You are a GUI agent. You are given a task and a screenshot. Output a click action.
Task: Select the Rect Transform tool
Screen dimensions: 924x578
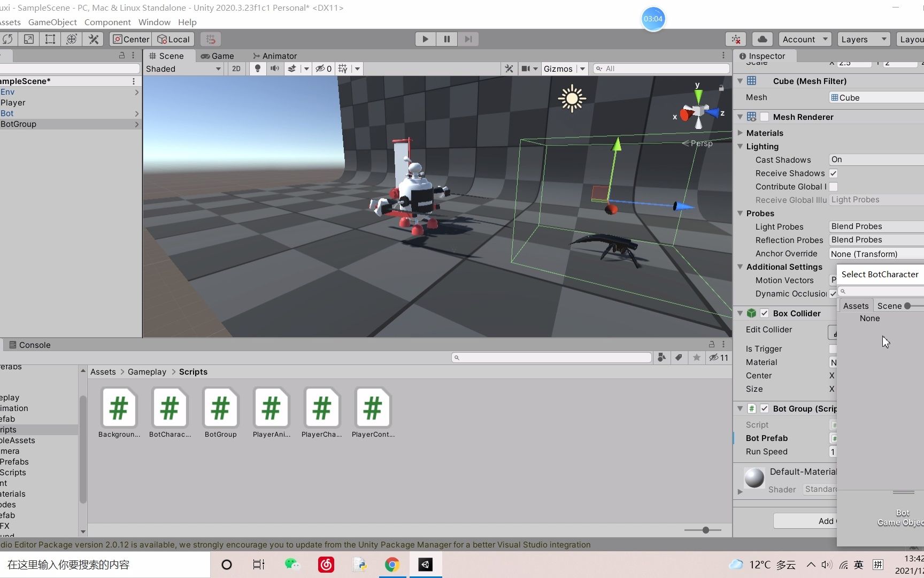click(50, 39)
